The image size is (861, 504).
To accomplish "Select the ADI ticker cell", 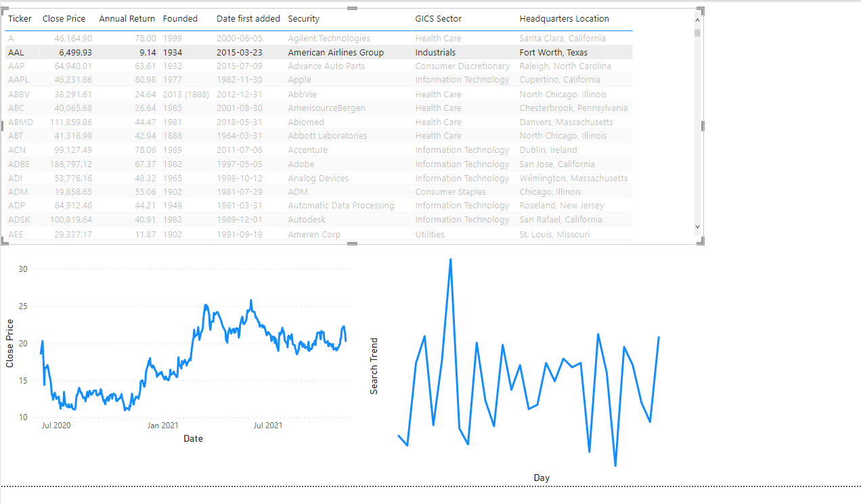I will (x=16, y=179).
